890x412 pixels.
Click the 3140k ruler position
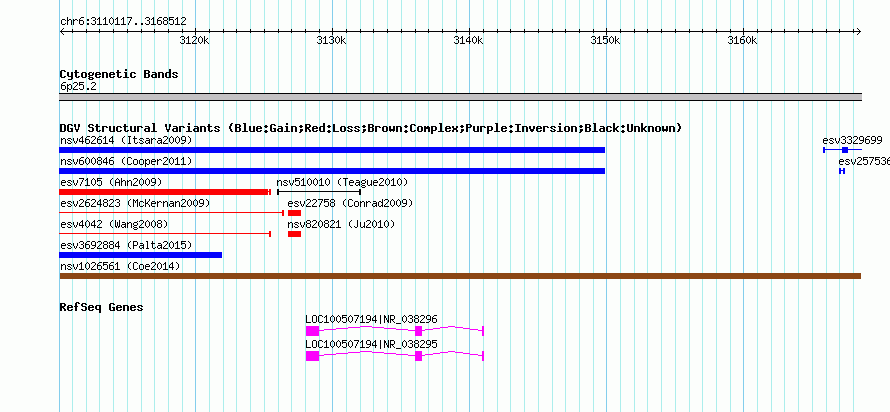point(469,41)
